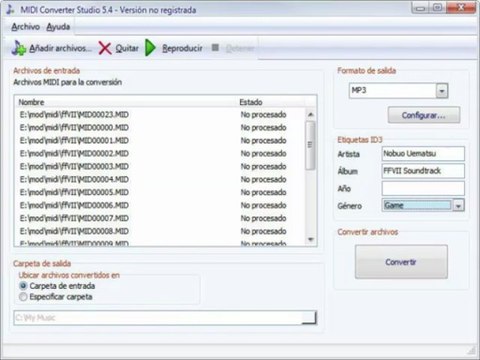Click the file list scroll down arrow
Viewport: 480px width, 360px height.
click(x=310, y=239)
